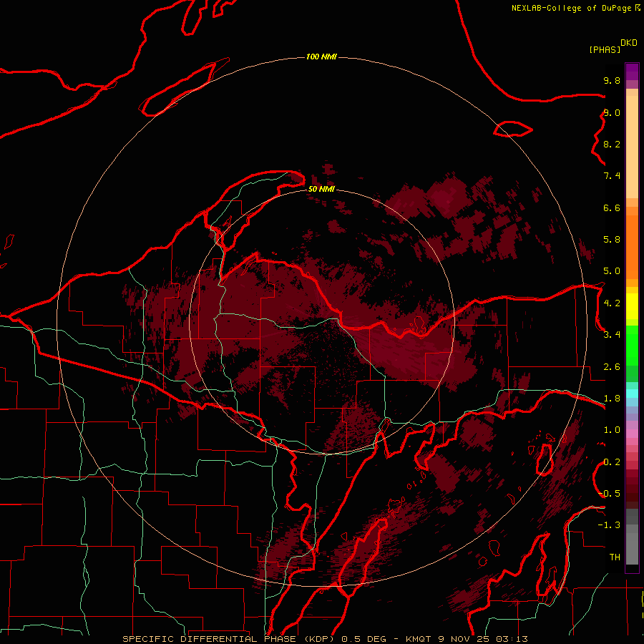Click the bottom KDP product caption text
This screenshot has width=644, height=644.
tap(325, 639)
